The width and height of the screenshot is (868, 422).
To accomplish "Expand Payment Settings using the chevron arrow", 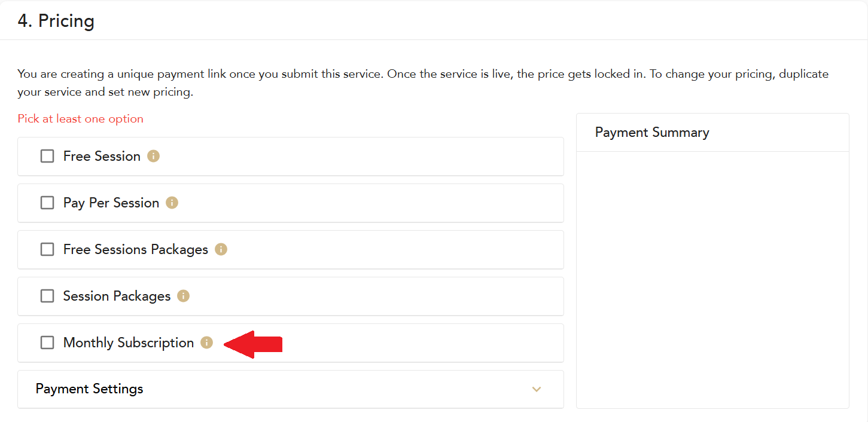I will pyautogui.click(x=537, y=390).
